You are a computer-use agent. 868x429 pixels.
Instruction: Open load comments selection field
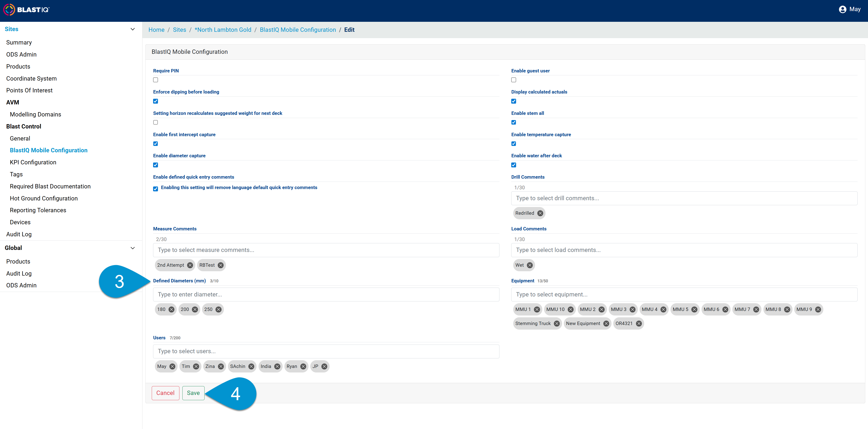(684, 250)
